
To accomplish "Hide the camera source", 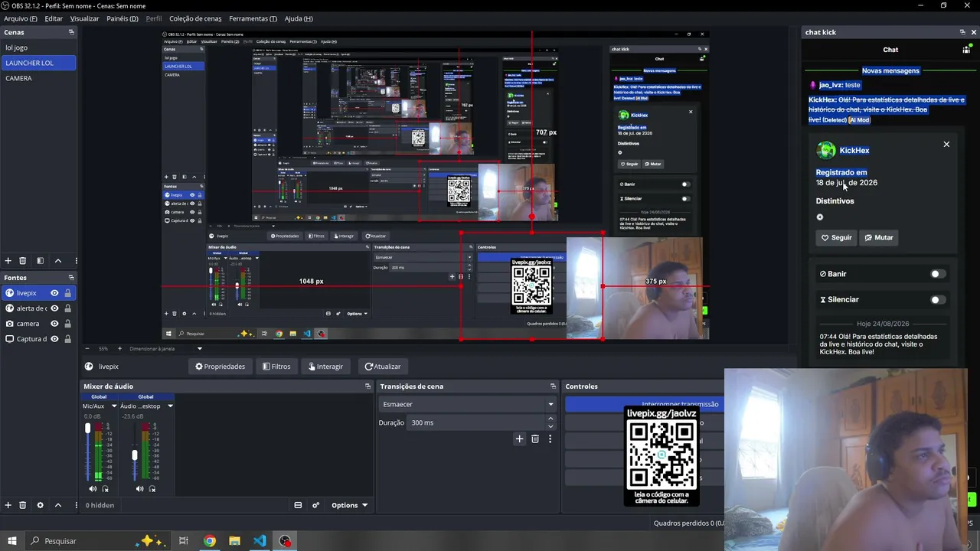I will [x=54, y=324].
